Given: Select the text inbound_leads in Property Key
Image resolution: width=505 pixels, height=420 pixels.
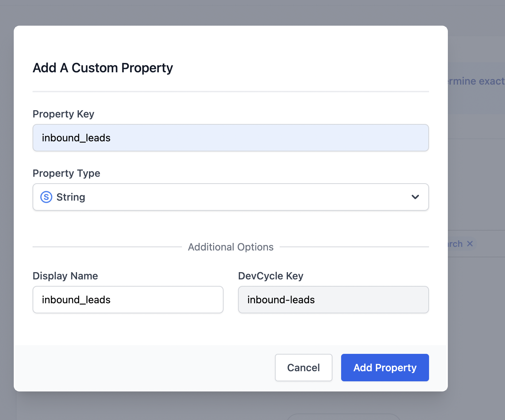Looking at the screenshot, I should [76, 138].
